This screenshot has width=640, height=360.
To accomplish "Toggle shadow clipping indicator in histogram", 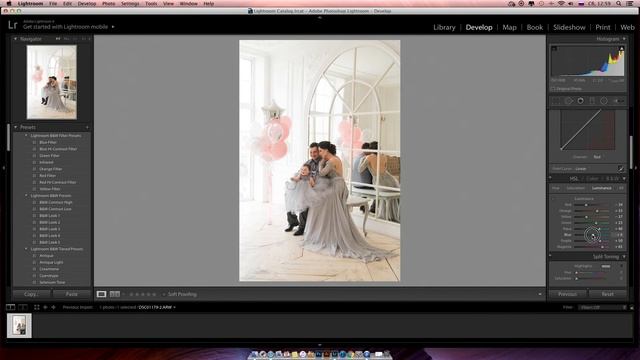I will (x=554, y=49).
